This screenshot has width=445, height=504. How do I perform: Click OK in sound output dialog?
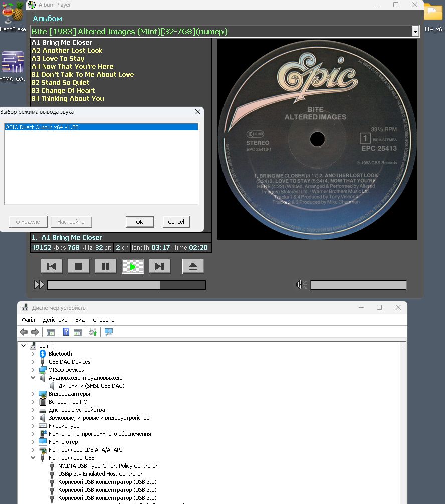coord(140,222)
